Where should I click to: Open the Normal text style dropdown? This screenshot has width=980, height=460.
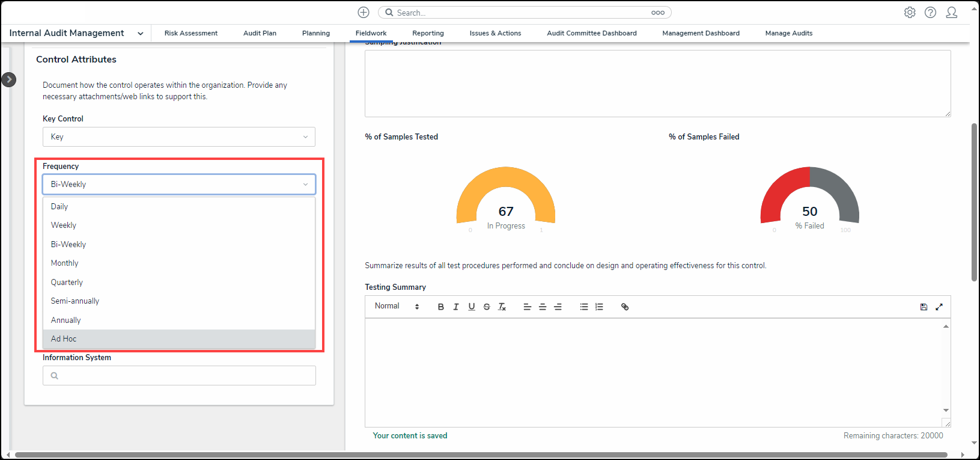(397, 306)
